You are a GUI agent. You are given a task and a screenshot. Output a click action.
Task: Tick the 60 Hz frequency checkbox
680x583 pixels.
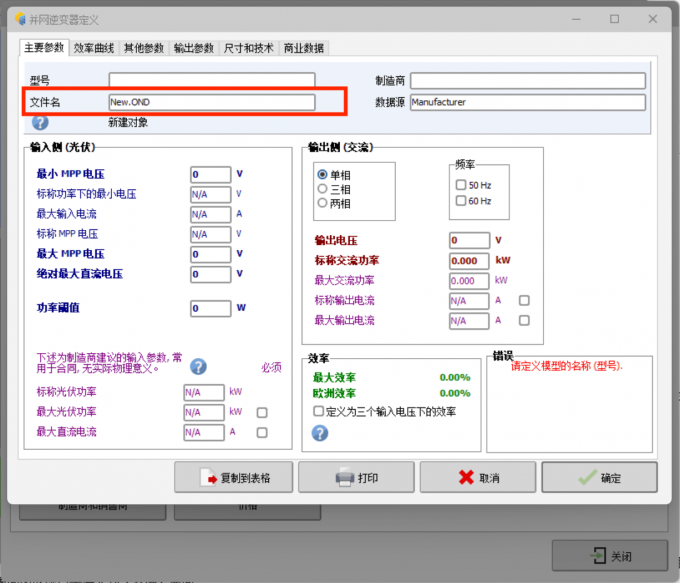[461, 201]
